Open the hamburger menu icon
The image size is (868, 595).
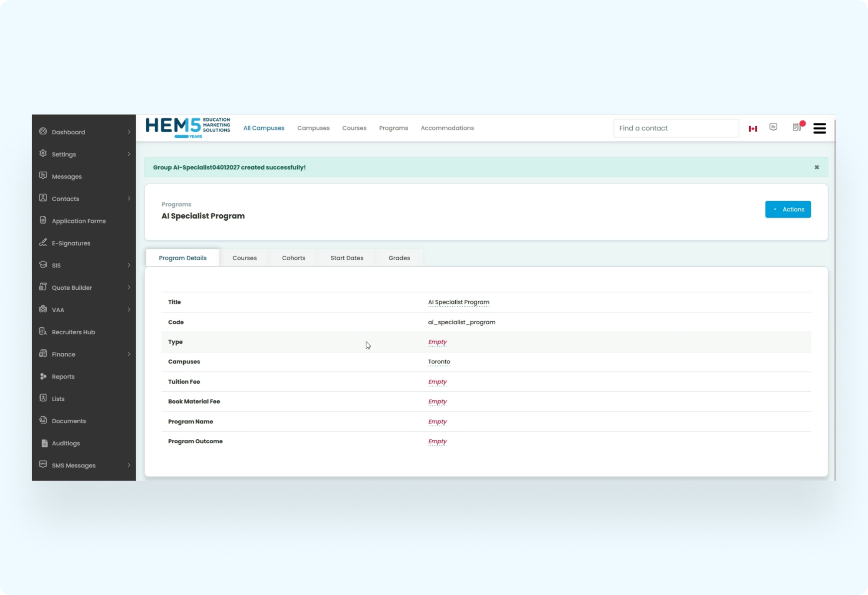819,128
